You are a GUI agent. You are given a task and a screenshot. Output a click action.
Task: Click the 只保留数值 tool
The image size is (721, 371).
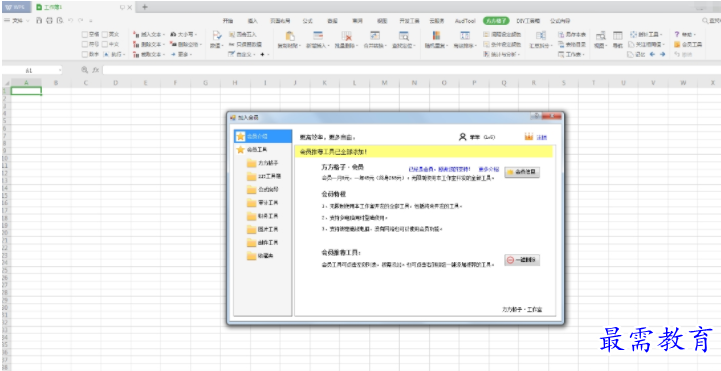pos(245,45)
